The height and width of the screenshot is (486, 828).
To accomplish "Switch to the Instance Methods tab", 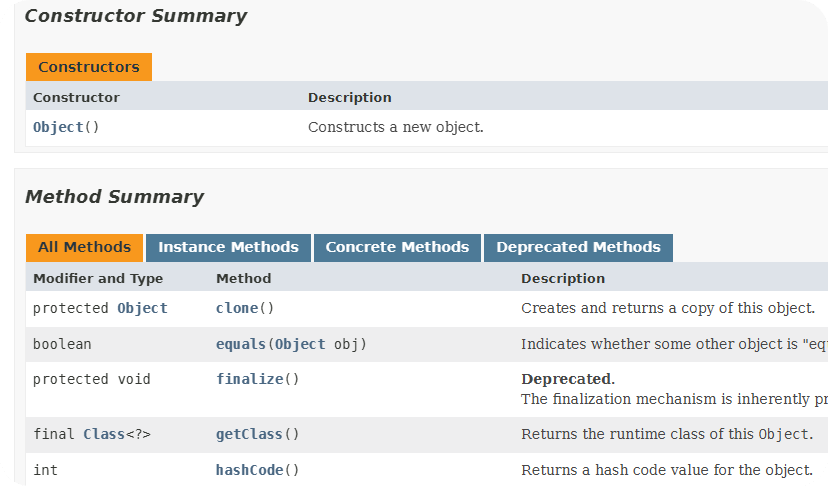I will coord(228,247).
